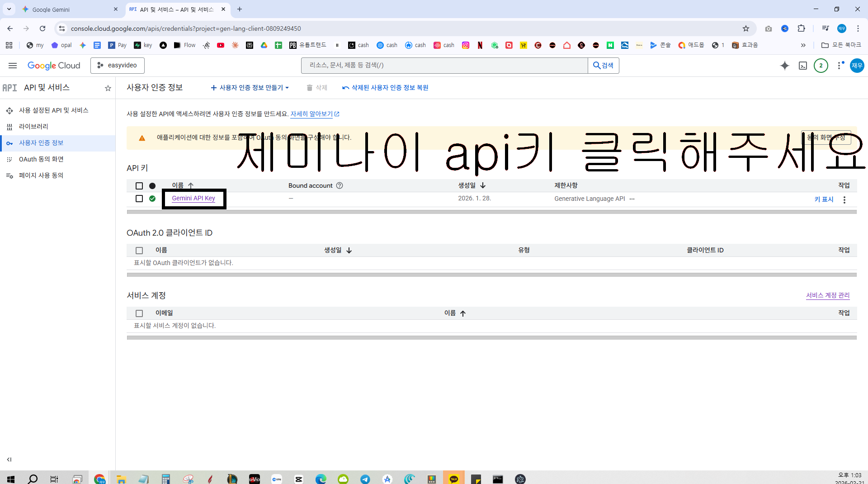Open the easyvideo project selector

tap(118, 66)
